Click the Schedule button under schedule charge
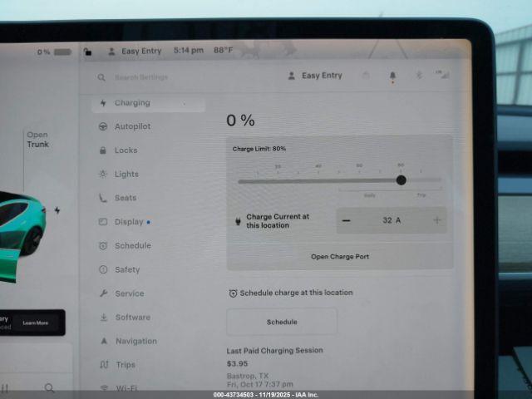 coord(282,322)
